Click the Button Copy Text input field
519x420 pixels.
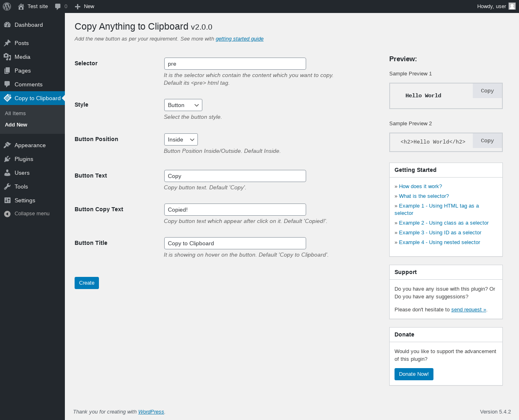pyautogui.click(x=235, y=210)
